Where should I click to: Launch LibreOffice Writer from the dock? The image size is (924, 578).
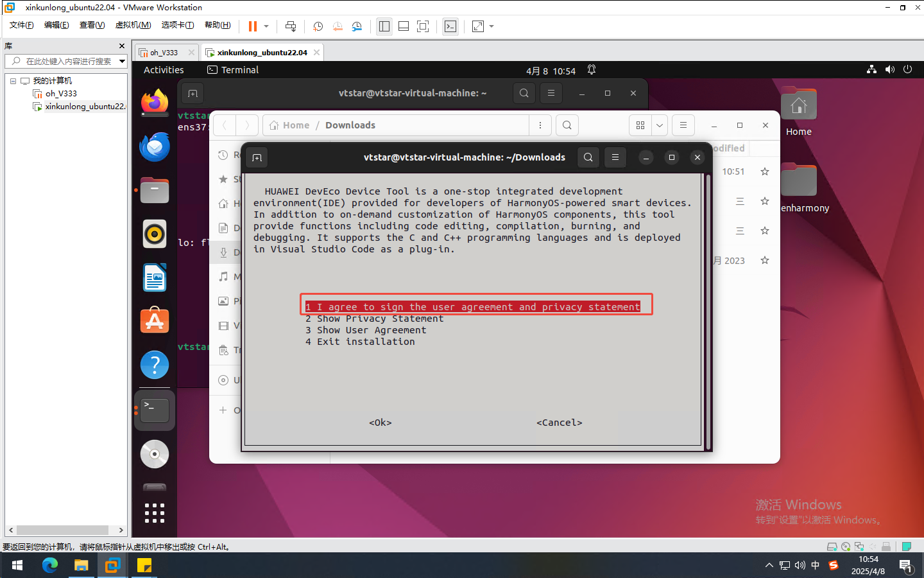(155, 278)
